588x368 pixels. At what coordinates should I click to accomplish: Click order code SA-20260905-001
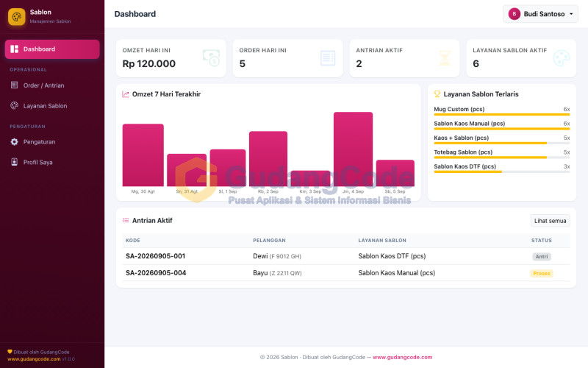(x=155, y=256)
